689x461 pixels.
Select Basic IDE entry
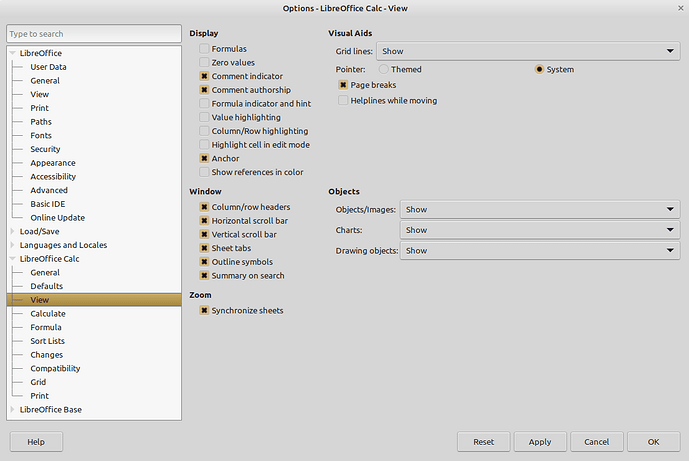pos(47,204)
